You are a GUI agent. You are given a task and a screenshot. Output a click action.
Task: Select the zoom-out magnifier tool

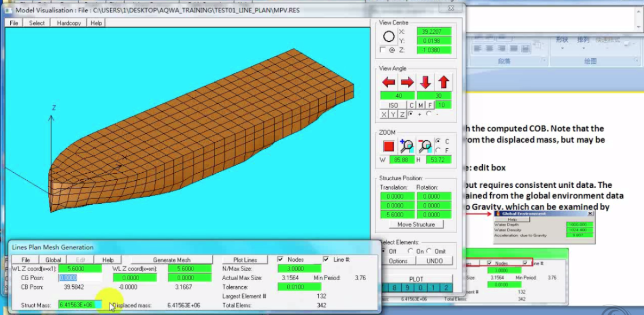pyautogui.click(x=425, y=146)
